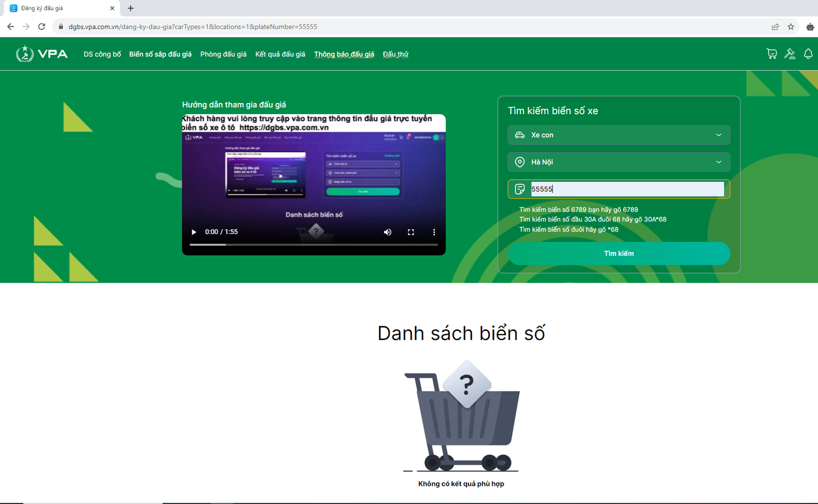The height and width of the screenshot is (504, 818).
Task: Click the auction gavel icon in the header
Action: coord(790,54)
